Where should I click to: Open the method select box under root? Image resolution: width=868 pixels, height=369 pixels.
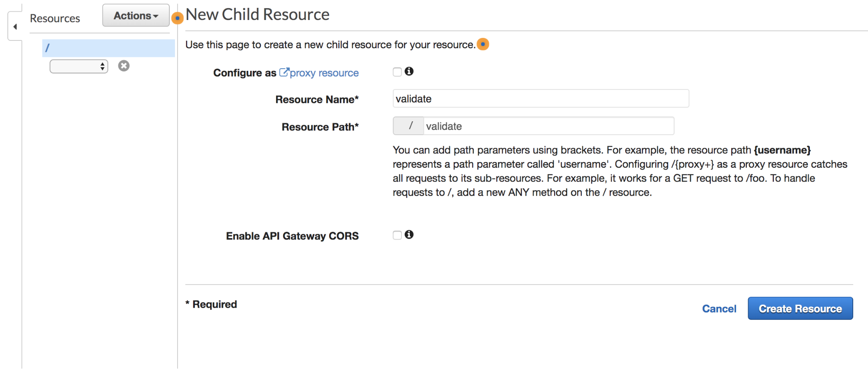79,66
